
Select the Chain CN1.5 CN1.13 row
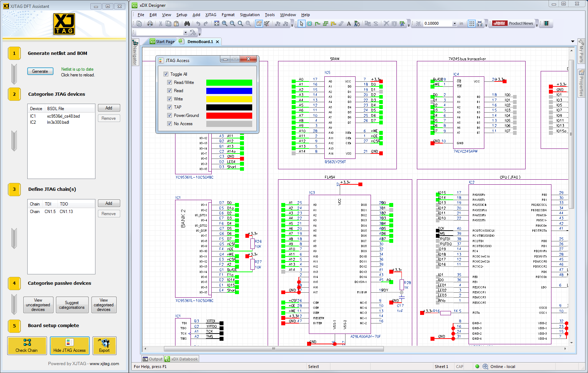(61, 212)
